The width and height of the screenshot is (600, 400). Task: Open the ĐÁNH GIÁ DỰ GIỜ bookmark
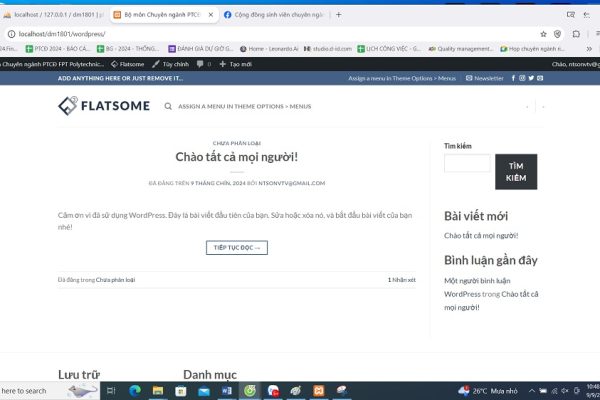pyautogui.click(x=201, y=49)
